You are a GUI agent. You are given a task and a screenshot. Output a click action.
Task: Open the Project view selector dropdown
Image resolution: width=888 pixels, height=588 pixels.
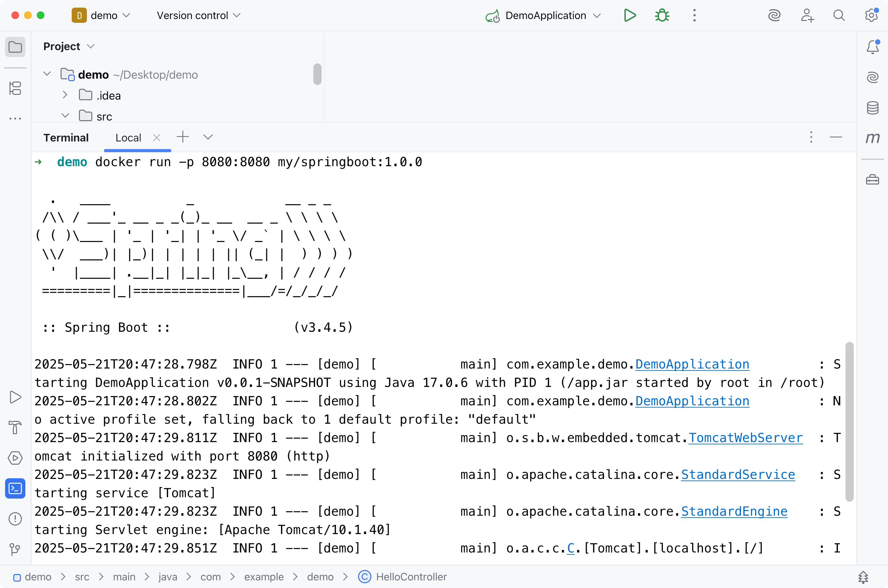click(x=69, y=47)
